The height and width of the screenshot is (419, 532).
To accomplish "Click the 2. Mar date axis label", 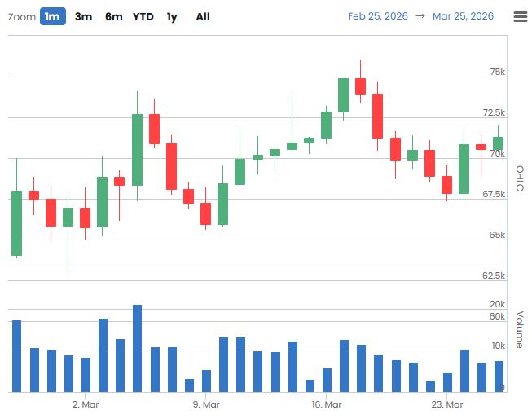I will 85,404.
